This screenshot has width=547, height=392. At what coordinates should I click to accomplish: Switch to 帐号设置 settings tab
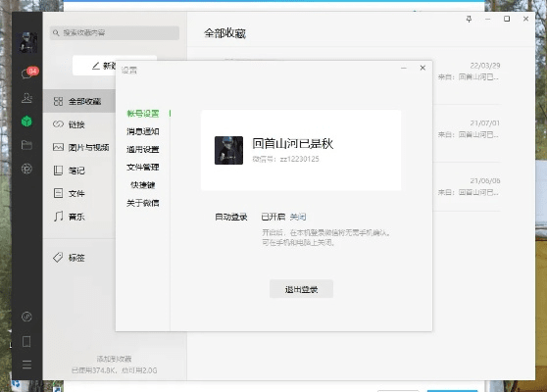(x=143, y=114)
